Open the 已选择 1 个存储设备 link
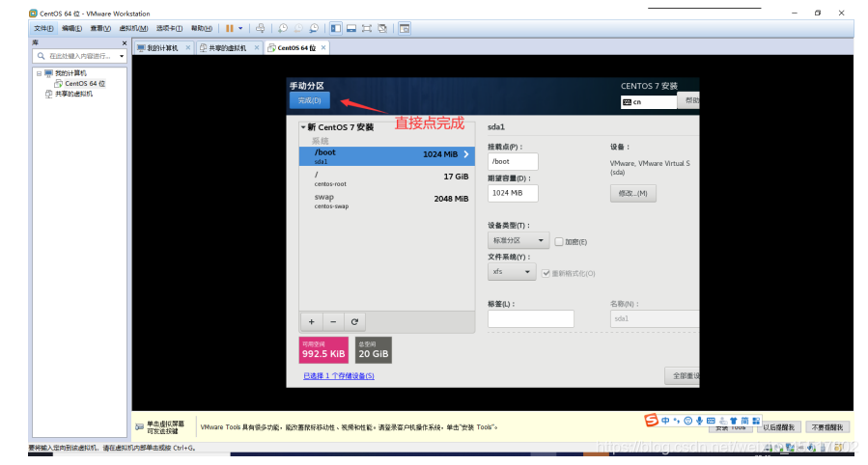Image resolution: width=868 pixels, height=465 pixels. 339,376
